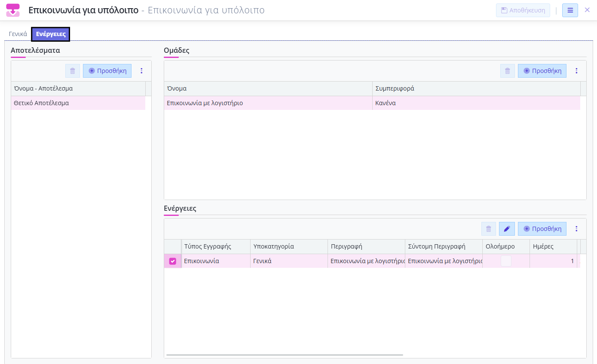This screenshot has height=364, width=597.
Task: Select the Θετικό Αποτέλεσμα row
Action: (78, 103)
